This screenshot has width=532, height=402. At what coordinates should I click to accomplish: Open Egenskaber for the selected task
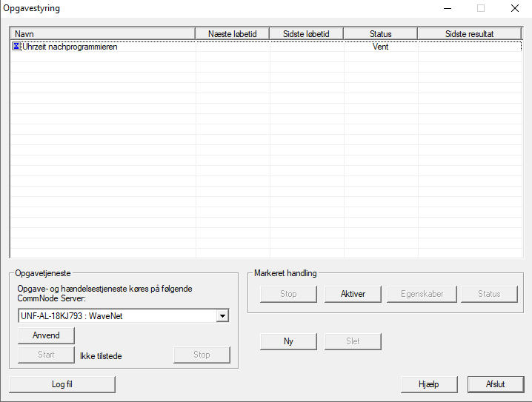[x=422, y=294]
